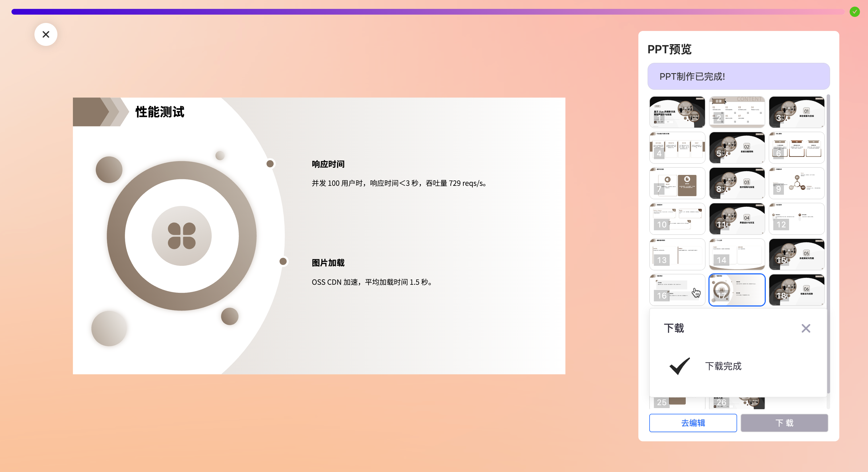
Task: Select slide 5 系统功能架构 thumbnail
Action: click(737, 148)
